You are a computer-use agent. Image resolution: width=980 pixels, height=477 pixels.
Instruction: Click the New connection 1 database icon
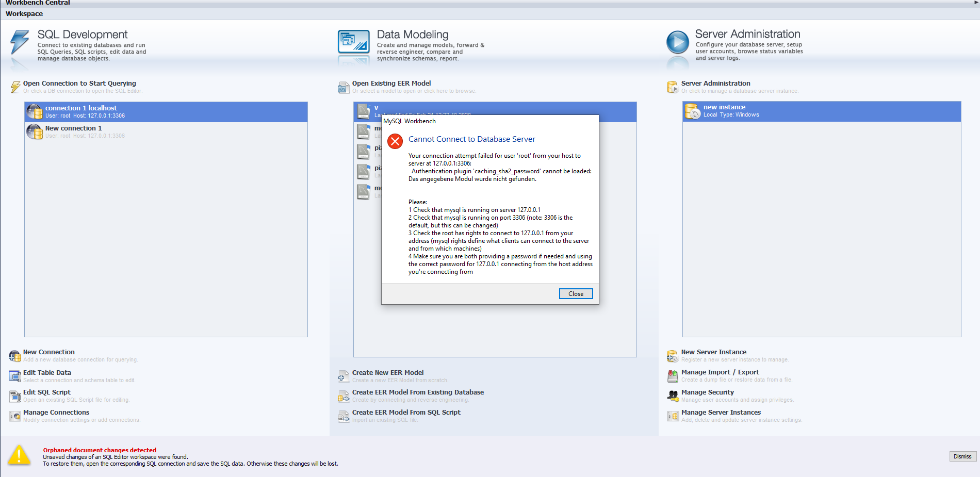coord(35,131)
